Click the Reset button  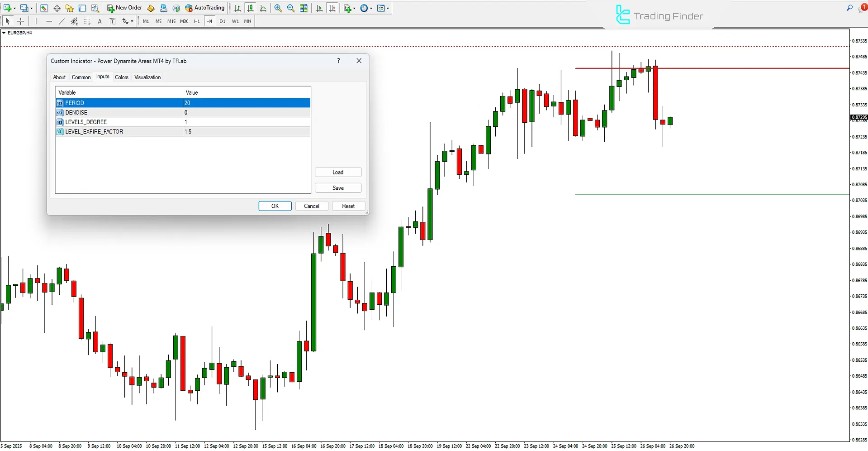click(x=348, y=206)
